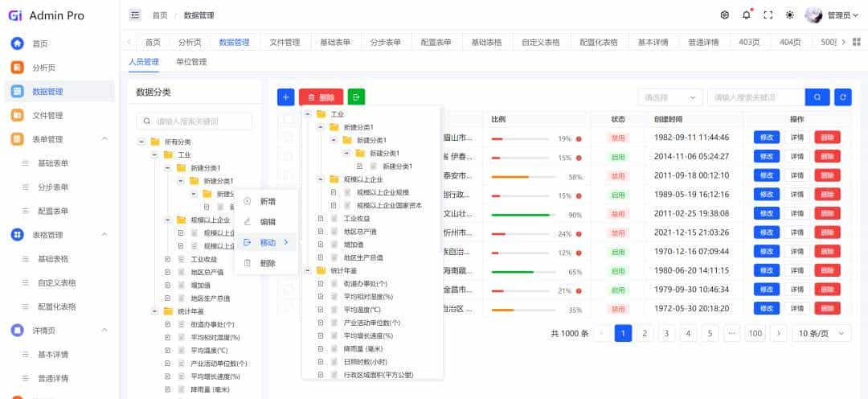Open the 管理员 user dropdown arrow

click(856, 15)
